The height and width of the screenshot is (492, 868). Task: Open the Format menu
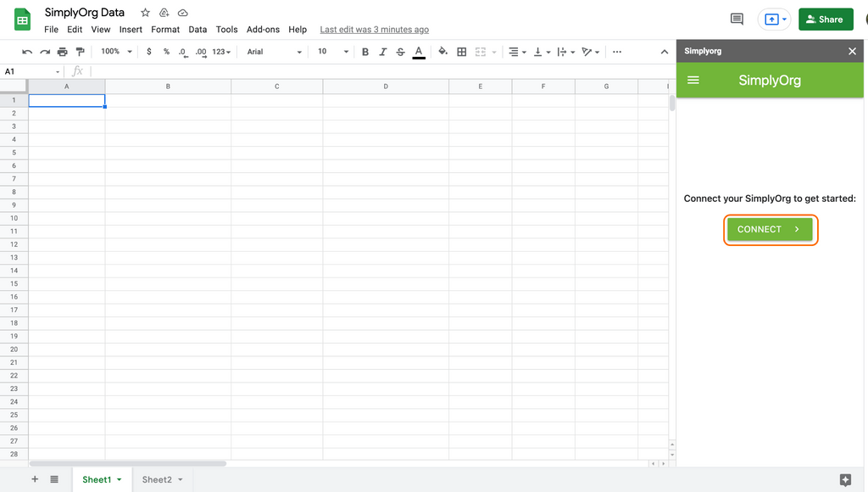[165, 30]
